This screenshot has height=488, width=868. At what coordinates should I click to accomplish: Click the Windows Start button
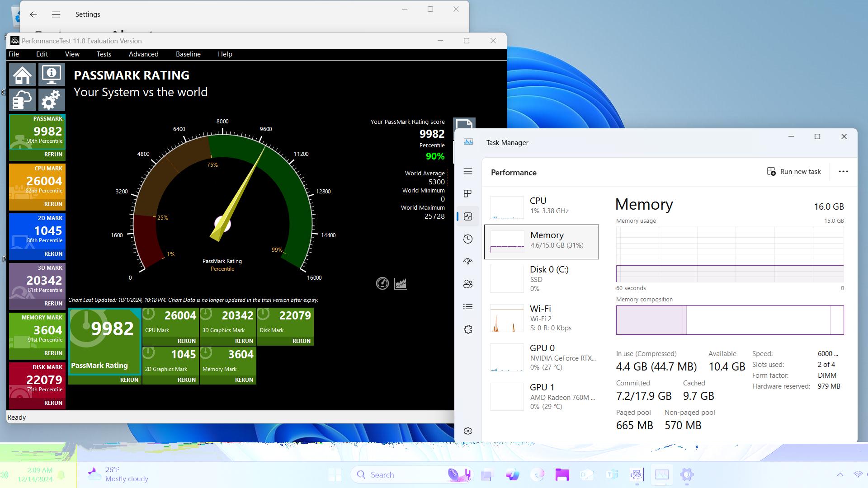pyautogui.click(x=335, y=474)
